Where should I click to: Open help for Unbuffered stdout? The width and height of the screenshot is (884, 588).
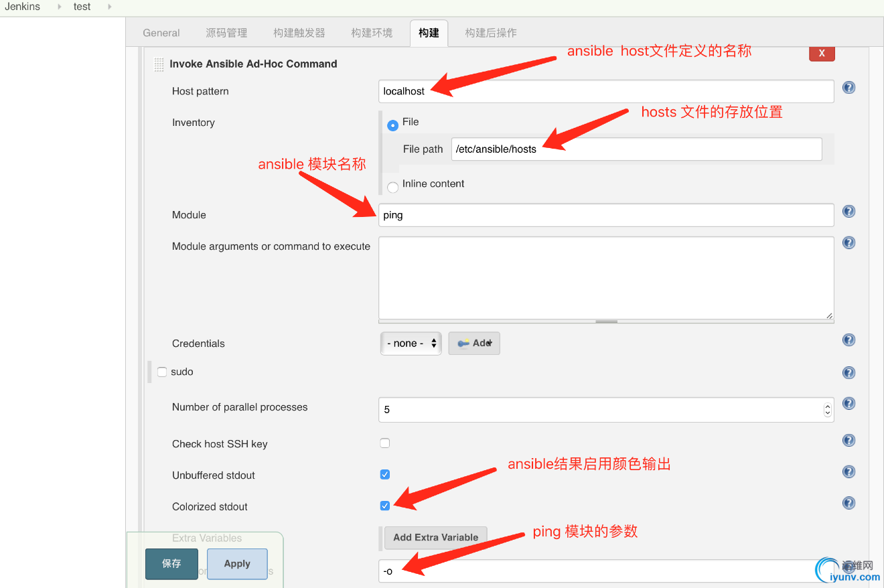coord(849,471)
